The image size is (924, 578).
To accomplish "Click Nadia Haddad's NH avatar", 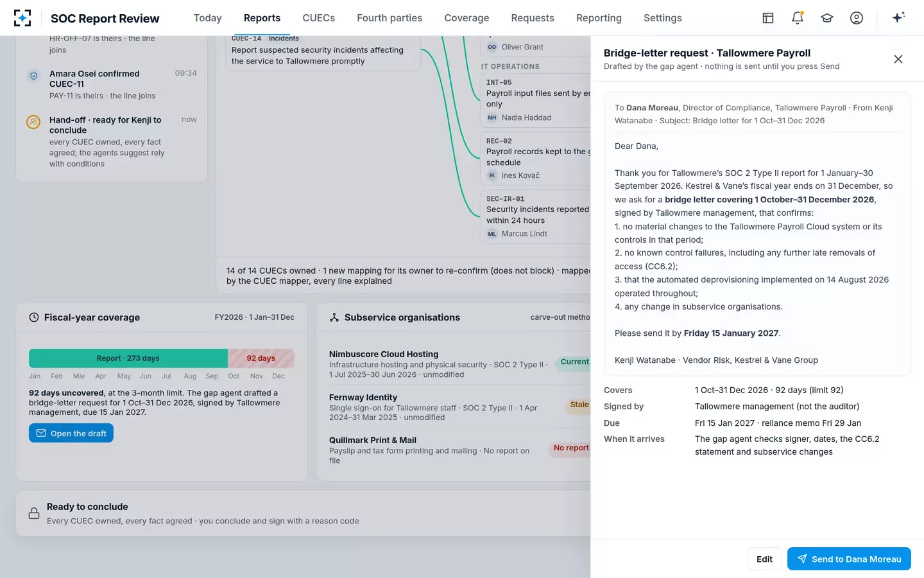I will pyautogui.click(x=492, y=118).
